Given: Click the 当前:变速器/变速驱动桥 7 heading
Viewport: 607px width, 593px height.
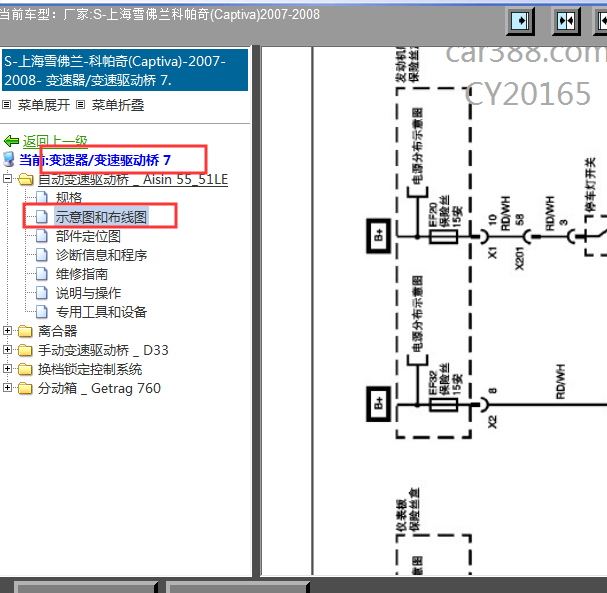Looking at the screenshot, I should click(x=95, y=160).
